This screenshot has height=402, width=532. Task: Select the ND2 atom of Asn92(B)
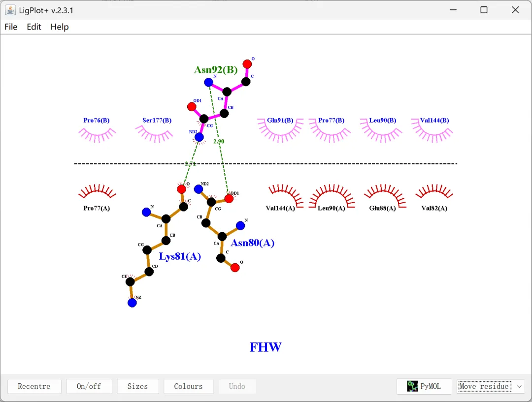199,137
